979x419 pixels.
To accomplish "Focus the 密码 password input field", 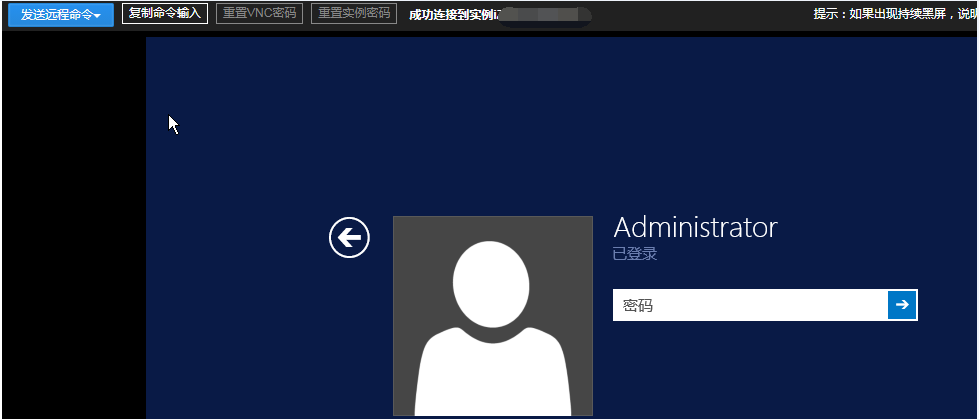I will coord(750,305).
